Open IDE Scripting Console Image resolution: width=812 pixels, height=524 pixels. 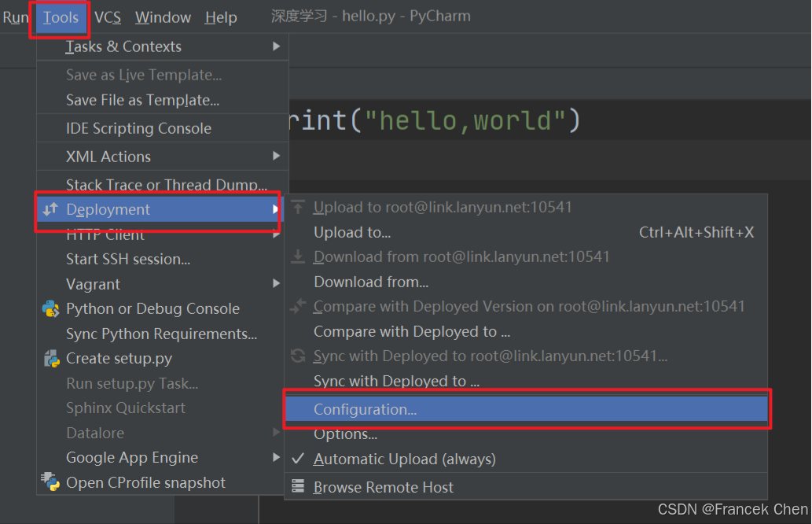162,128
